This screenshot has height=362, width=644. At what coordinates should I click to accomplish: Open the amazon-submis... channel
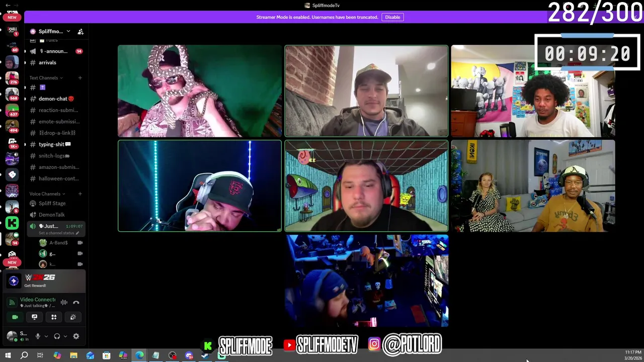point(56,167)
